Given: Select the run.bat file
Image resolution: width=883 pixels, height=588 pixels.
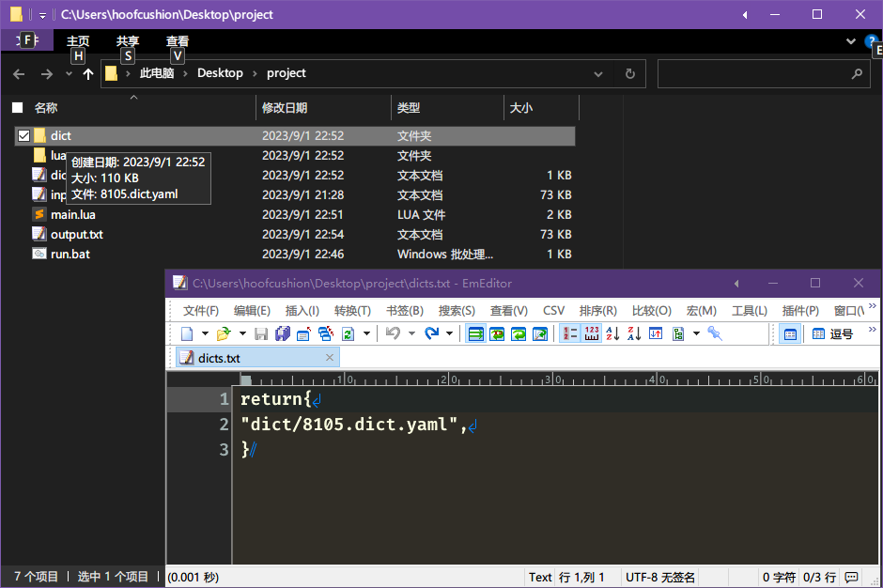Looking at the screenshot, I should pyautogui.click(x=70, y=254).
